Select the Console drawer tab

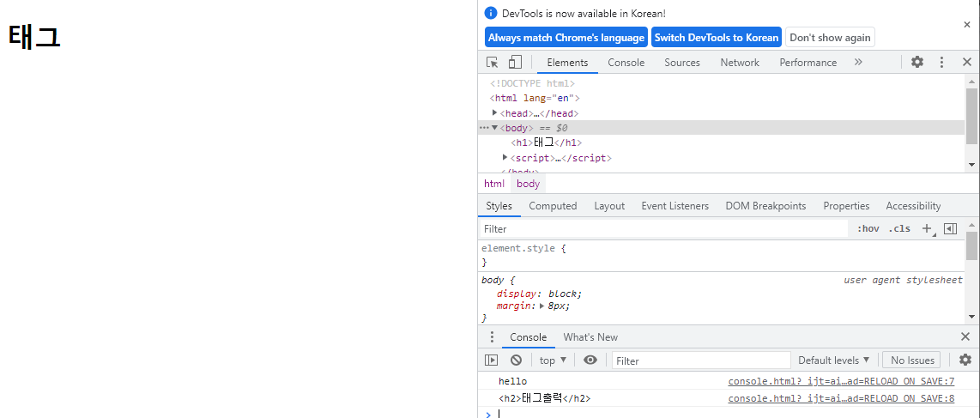[528, 337]
